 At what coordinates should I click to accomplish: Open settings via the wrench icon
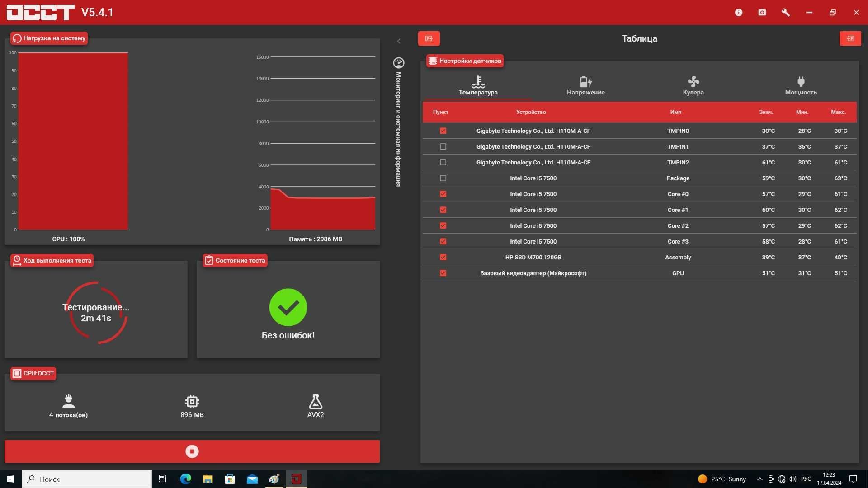coord(786,13)
